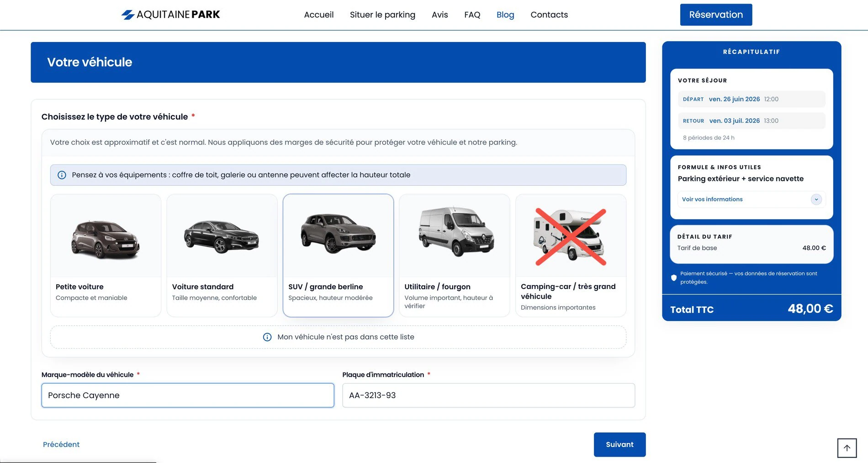Select the Petite voiture vehicle card
The image size is (868, 463).
[106, 255]
